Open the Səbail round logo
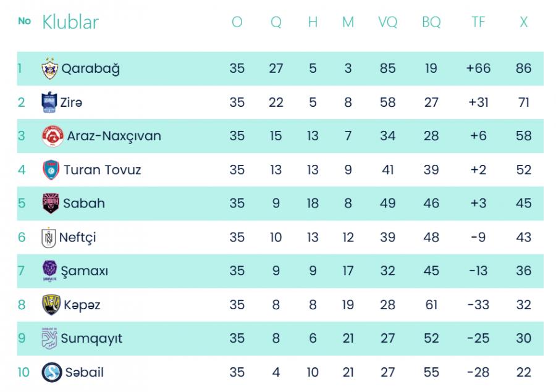This screenshot has width=556, height=392. pyautogui.click(x=52, y=372)
